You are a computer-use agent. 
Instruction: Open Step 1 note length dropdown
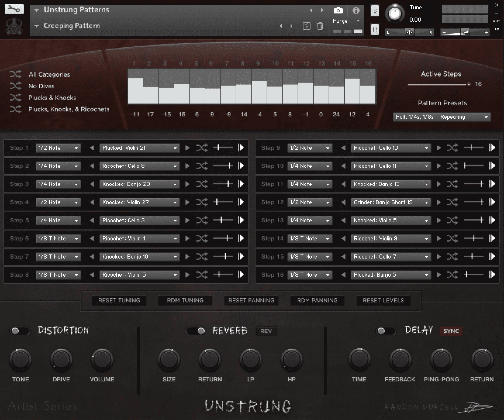(58, 148)
